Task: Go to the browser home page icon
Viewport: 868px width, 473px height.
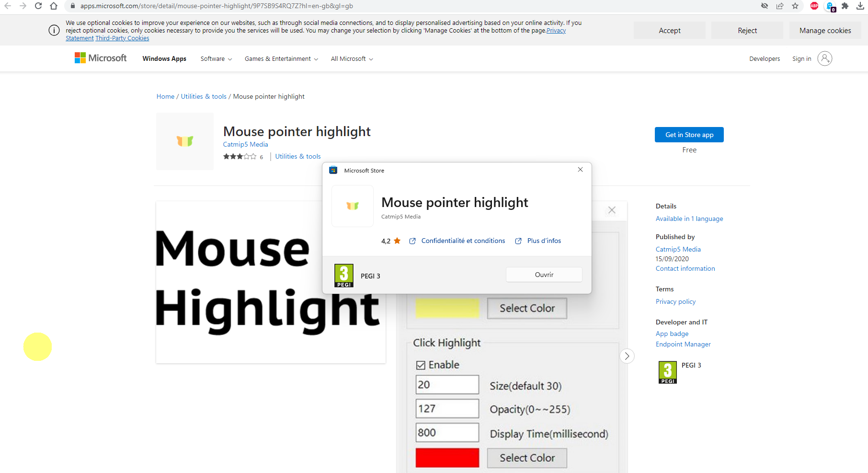Action: (54, 6)
